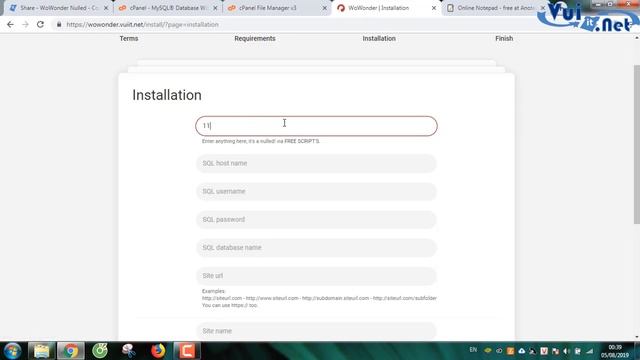Close the cPanel File Manager tab
Screen dimensions: 640x360
(324, 8)
